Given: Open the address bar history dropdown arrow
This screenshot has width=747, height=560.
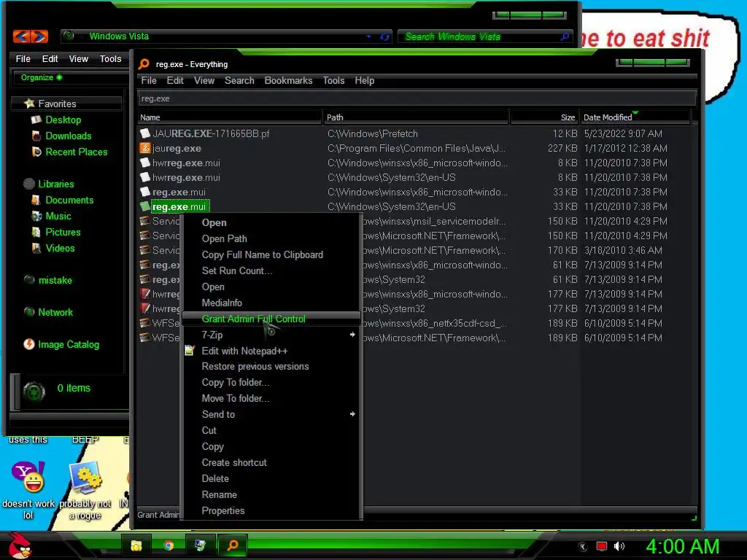Looking at the screenshot, I should [368, 36].
